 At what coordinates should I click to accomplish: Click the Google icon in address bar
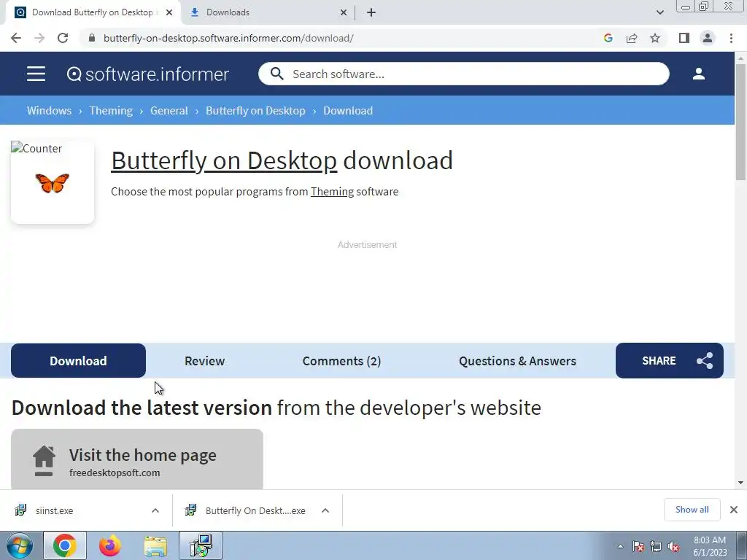[608, 38]
